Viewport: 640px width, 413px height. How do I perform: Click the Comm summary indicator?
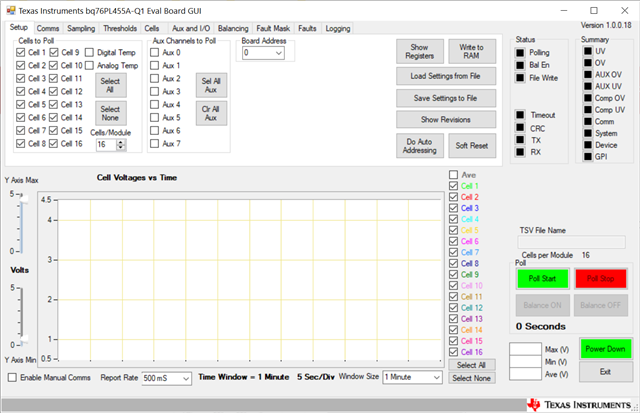588,121
